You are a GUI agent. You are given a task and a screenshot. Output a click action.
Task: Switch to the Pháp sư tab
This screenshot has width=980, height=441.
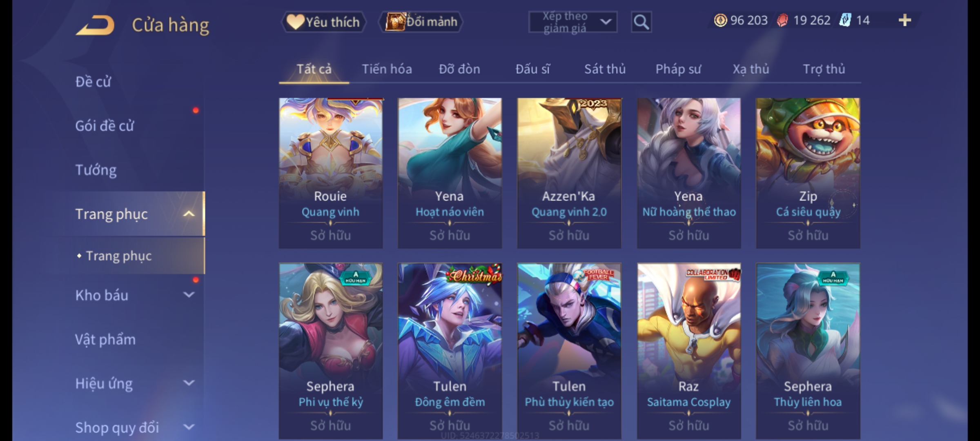pos(678,69)
